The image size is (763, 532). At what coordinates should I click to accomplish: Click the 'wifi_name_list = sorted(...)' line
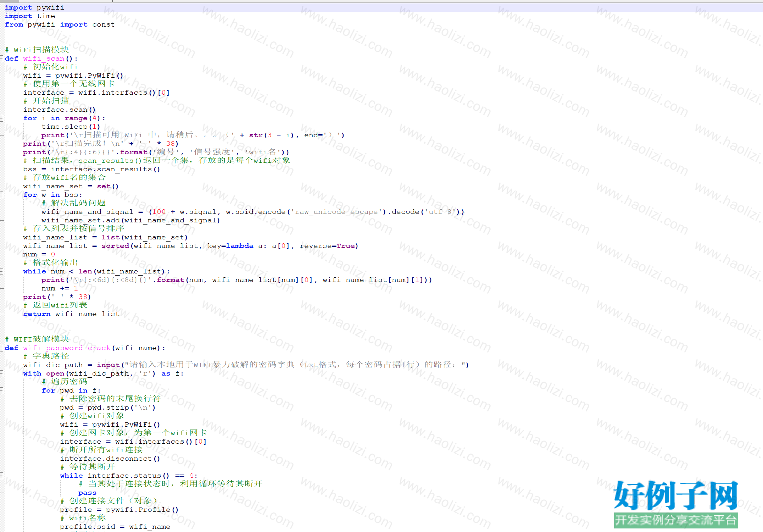coord(191,246)
